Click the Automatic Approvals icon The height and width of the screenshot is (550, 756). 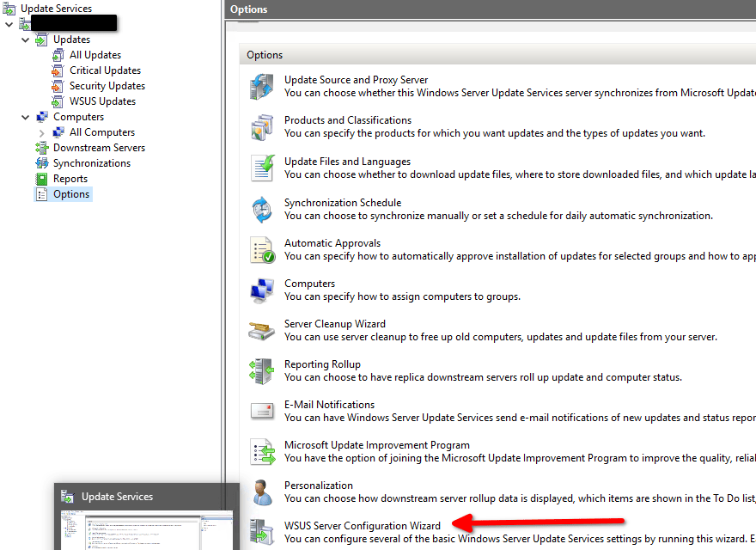point(262,250)
